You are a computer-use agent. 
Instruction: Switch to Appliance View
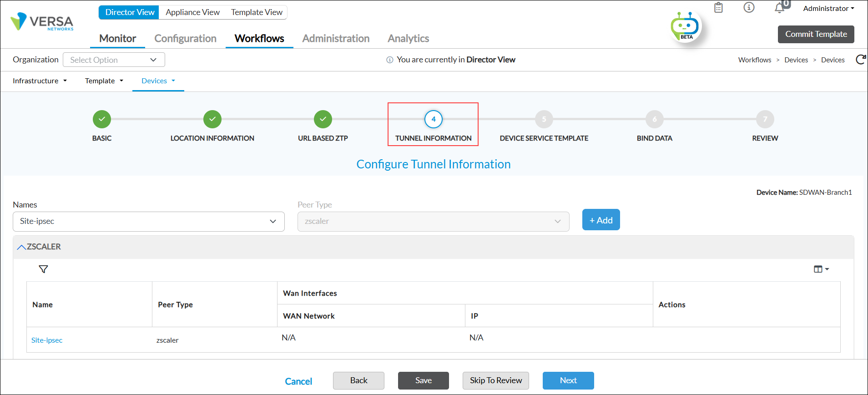(x=192, y=12)
